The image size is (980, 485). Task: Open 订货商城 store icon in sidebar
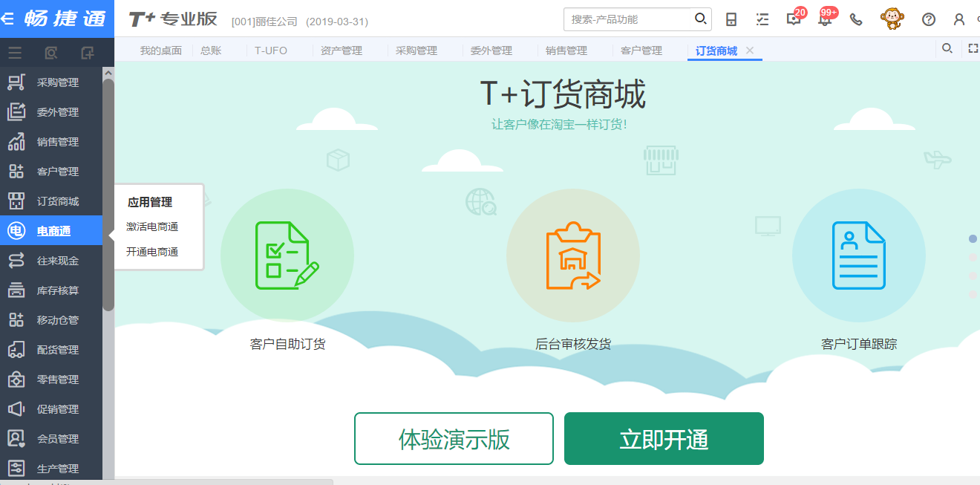[16, 201]
